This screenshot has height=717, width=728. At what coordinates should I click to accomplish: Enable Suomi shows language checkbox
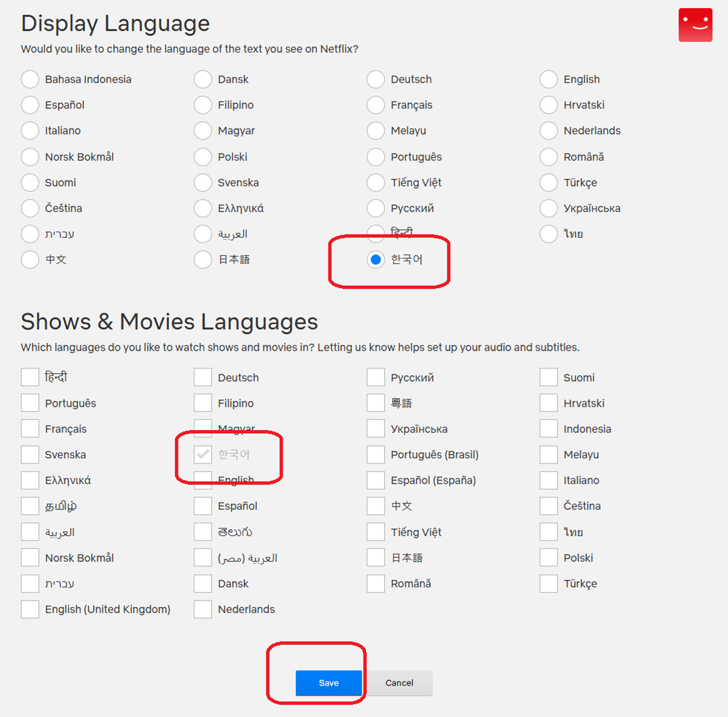point(548,377)
